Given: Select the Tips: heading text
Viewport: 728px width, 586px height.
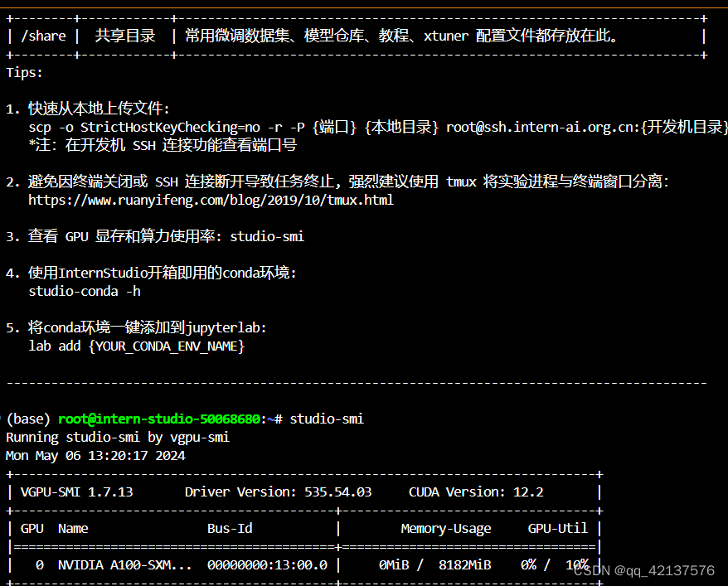Looking at the screenshot, I should click(x=25, y=72).
